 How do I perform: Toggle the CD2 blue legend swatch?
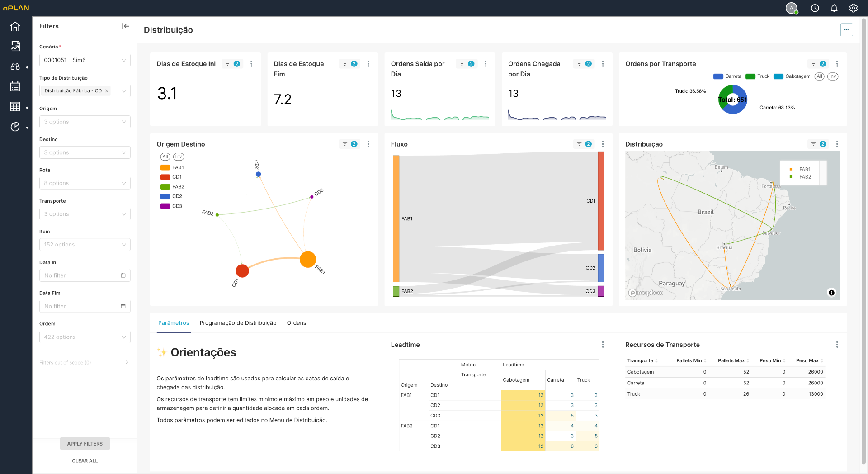(x=165, y=196)
